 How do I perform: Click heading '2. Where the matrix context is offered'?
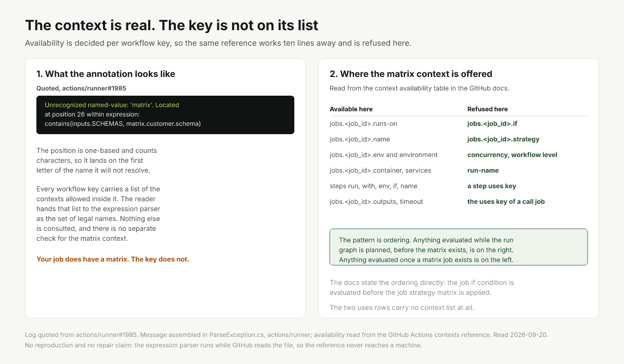click(411, 74)
